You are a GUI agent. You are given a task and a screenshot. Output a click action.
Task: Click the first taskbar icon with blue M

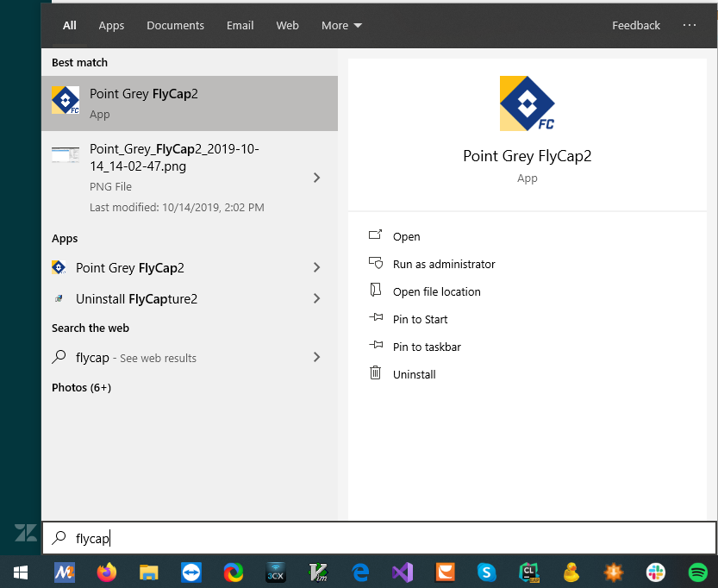65,572
